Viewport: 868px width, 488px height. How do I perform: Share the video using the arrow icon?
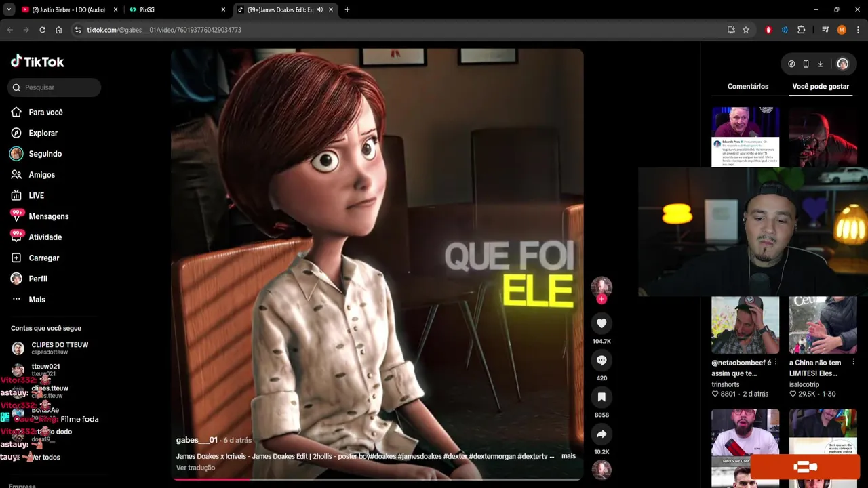coord(601,434)
